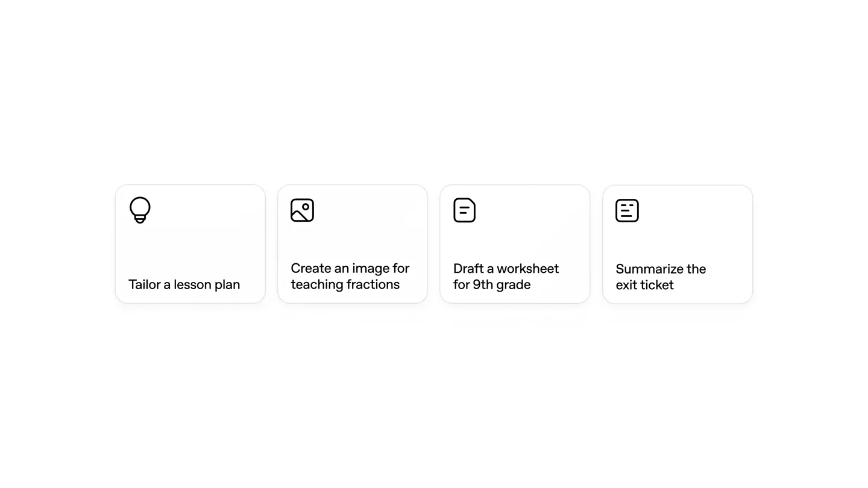Click the lightbulb icon
The width and height of the screenshot is (868, 488).
tap(140, 210)
